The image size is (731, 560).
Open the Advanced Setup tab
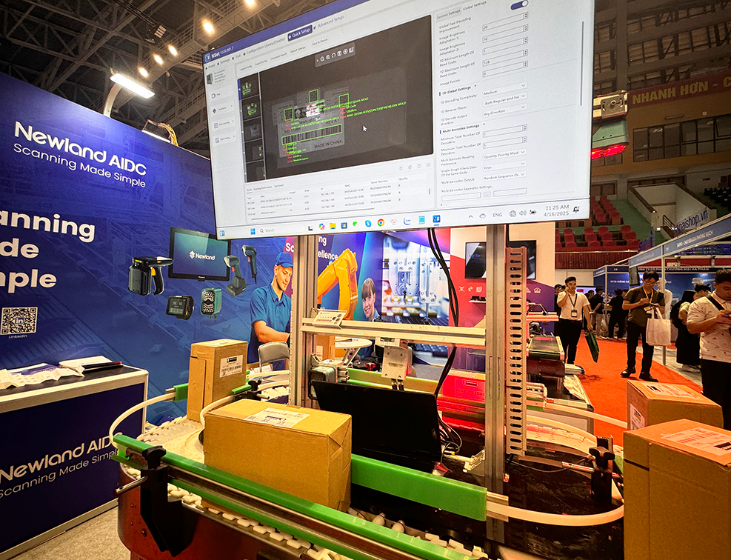tap(330, 21)
